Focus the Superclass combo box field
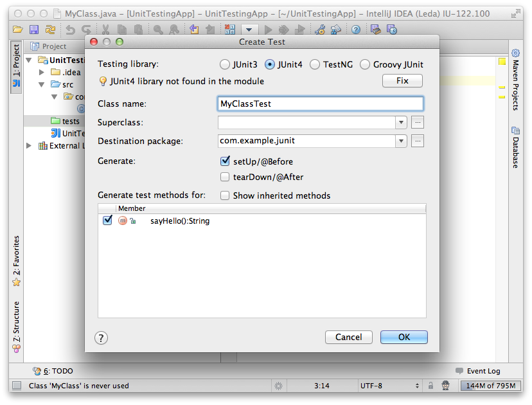This screenshot has height=405, width=532. point(306,122)
